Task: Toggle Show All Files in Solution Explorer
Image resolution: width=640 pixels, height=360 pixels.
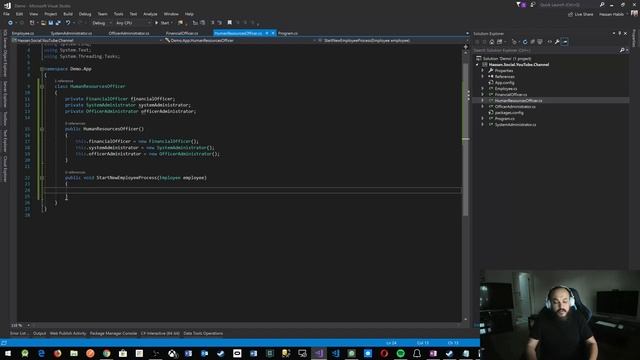Action: [540, 42]
